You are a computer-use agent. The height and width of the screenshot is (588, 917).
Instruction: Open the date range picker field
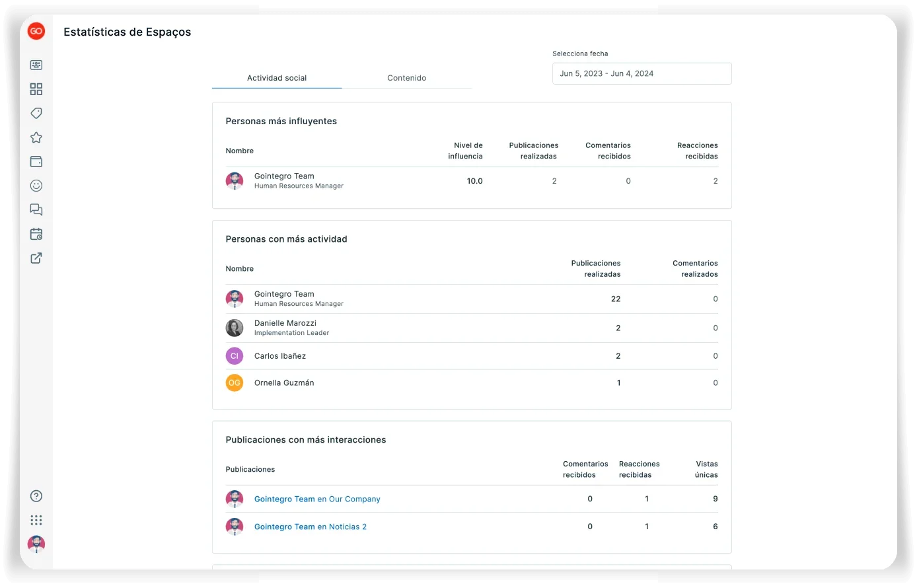[642, 73]
